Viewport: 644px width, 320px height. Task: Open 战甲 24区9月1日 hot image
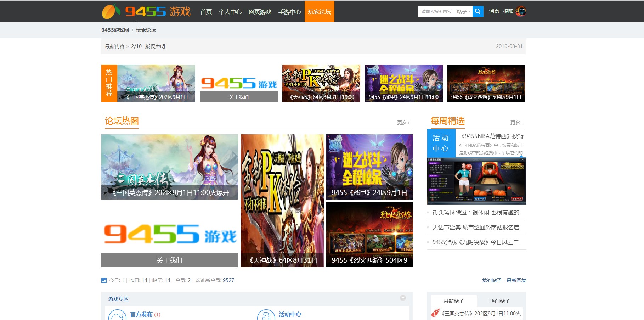[x=369, y=167]
